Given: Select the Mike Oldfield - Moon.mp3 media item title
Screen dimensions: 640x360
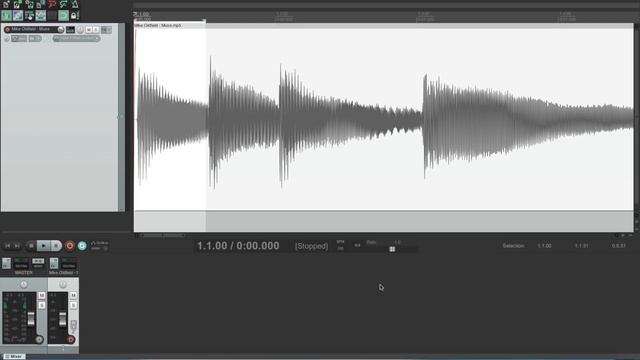Looking at the screenshot, I should point(158,25).
